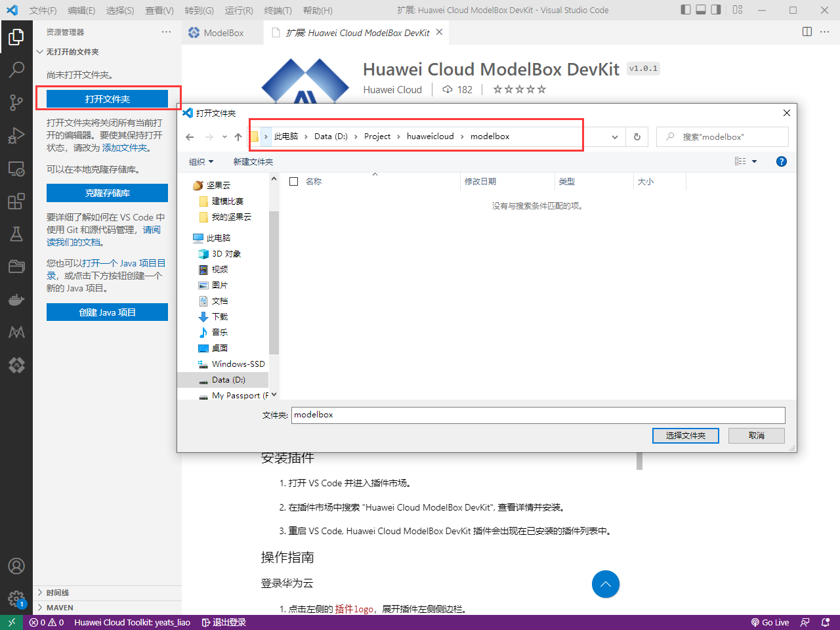Viewport: 840px width, 630px height.
Task: Open recent locations dropdown arrow
Action: click(x=224, y=136)
